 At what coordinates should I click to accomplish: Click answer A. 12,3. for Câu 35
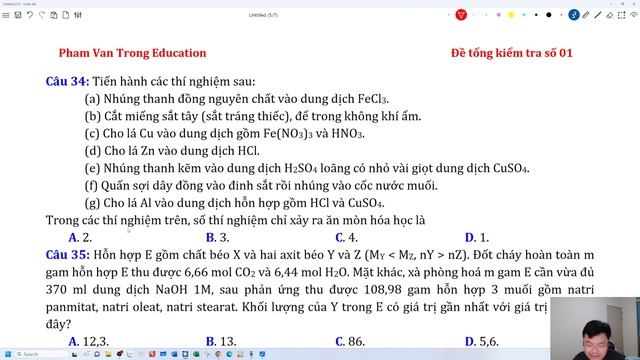88,341
